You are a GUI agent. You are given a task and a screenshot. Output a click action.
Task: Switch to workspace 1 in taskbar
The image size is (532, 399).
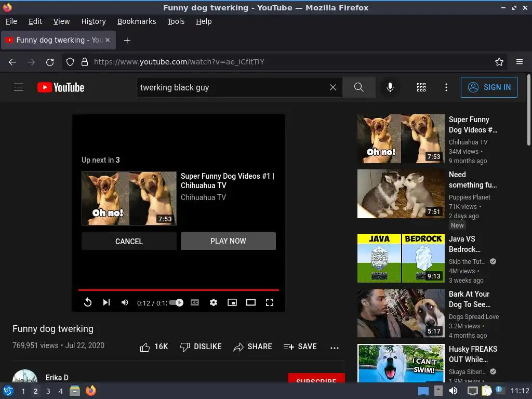pos(23,391)
